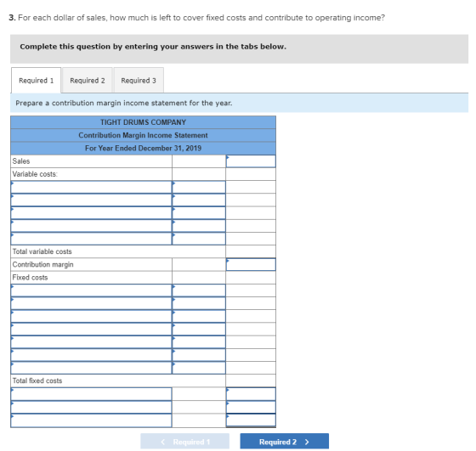476x451 pixels.
Task: Switch to the Required 2 tab
Action: [87, 81]
